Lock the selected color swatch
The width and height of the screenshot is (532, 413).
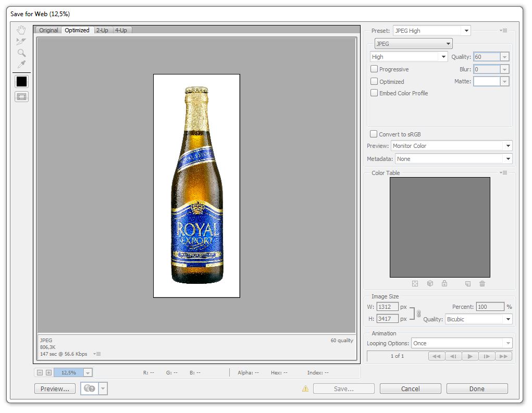pos(444,283)
